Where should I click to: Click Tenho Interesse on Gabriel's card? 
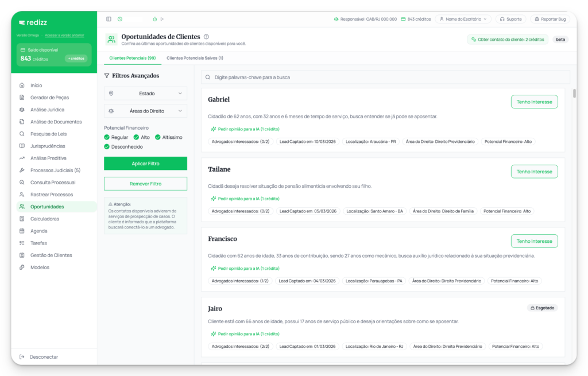coord(534,102)
